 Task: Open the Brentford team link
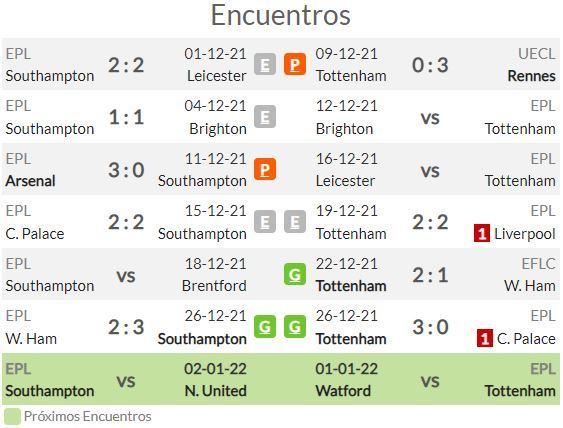(214, 286)
